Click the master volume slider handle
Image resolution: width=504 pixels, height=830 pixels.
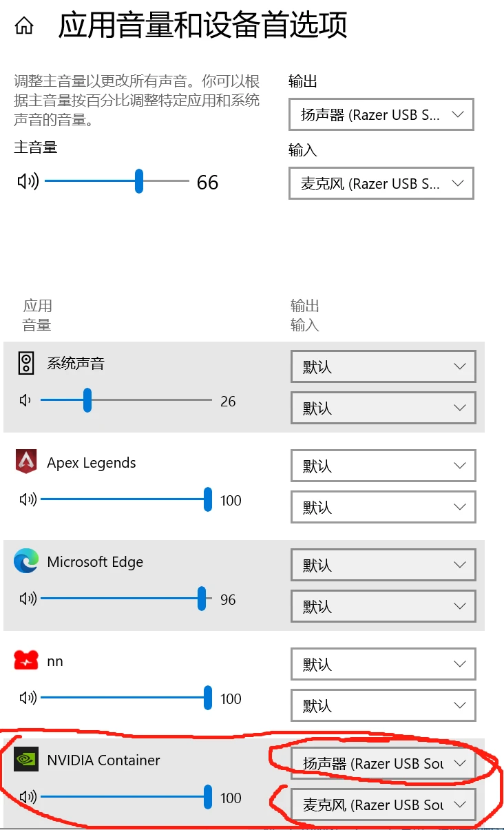click(x=139, y=181)
